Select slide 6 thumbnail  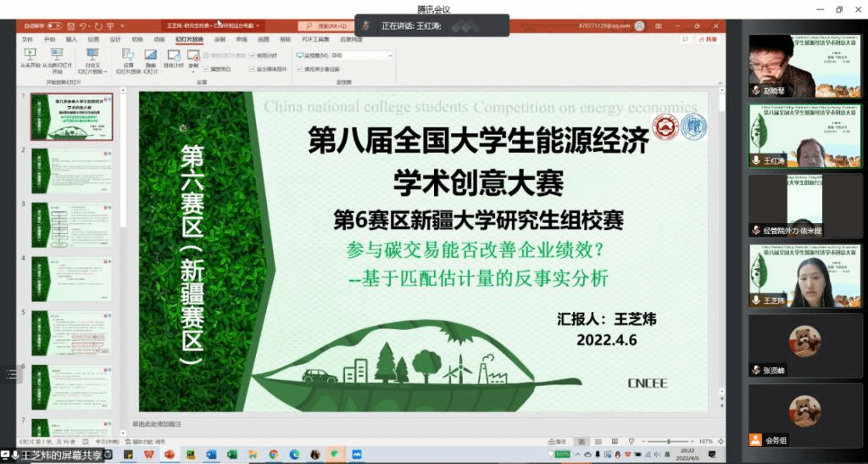click(72, 387)
